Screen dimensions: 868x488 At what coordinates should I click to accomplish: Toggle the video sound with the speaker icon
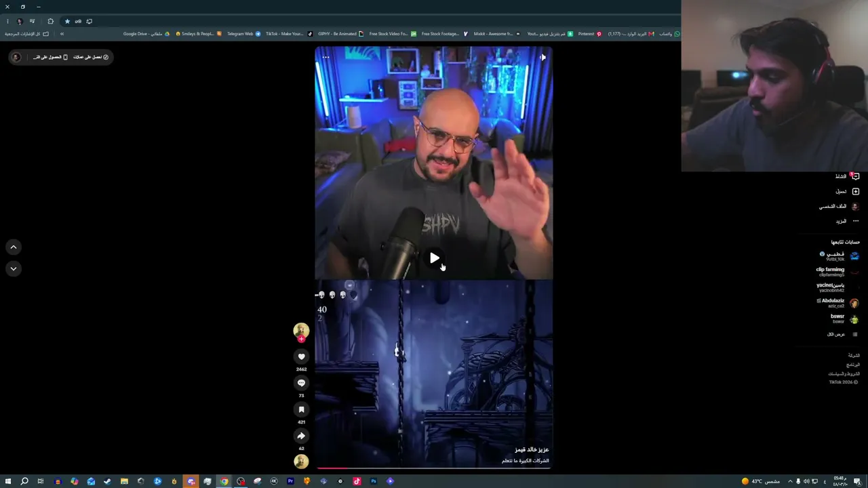coord(542,58)
